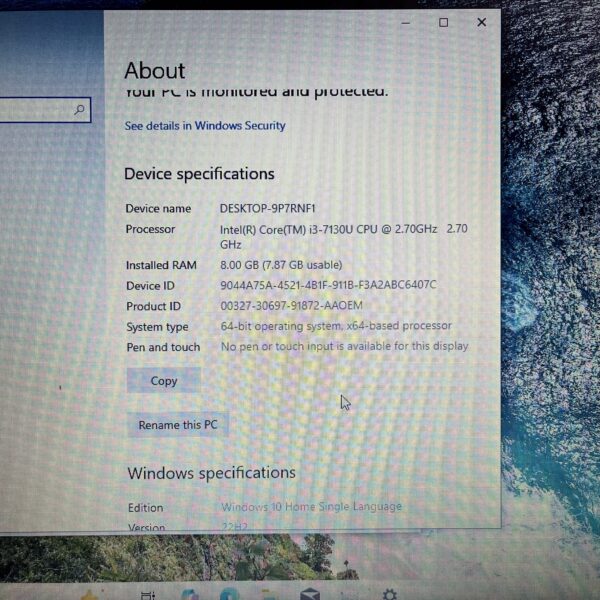Image resolution: width=600 pixels, height=600 pixels.
Task: Click the search magnifier icon in Settings
Action: [79, 110]
